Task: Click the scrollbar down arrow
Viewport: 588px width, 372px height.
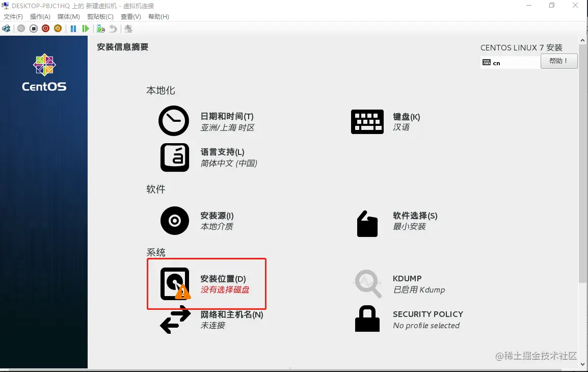Action: (582, 364)
